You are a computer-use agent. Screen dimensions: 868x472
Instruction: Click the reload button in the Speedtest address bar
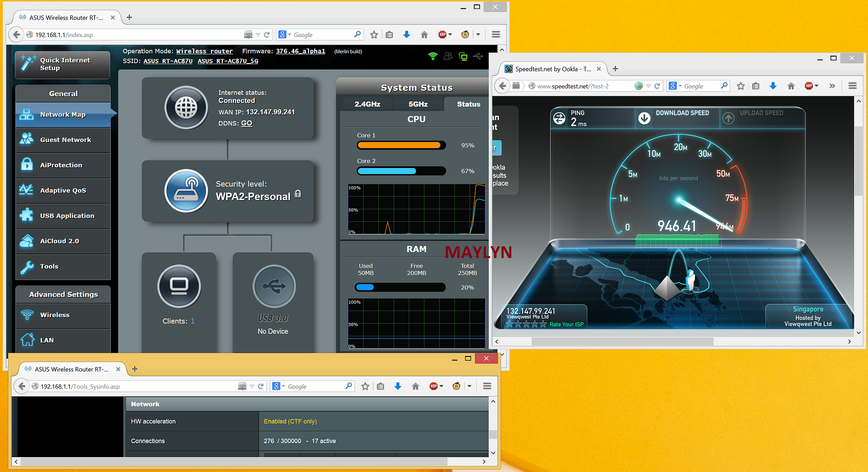point(657,86)
